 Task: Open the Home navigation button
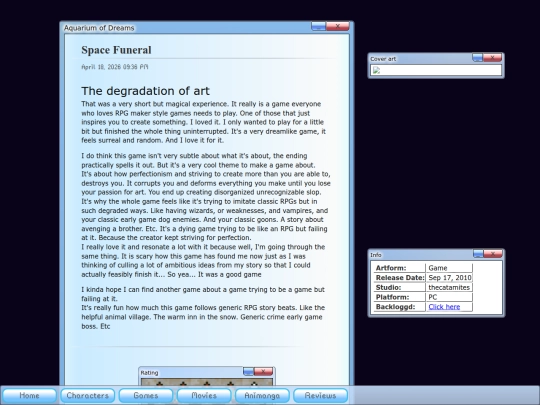coord(29,395)
